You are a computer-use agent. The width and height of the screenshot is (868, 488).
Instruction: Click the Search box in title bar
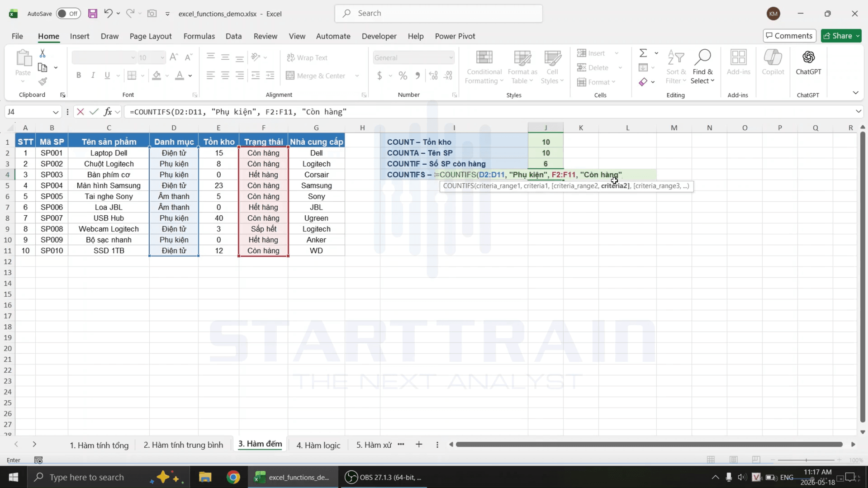(x=438, y=14)
